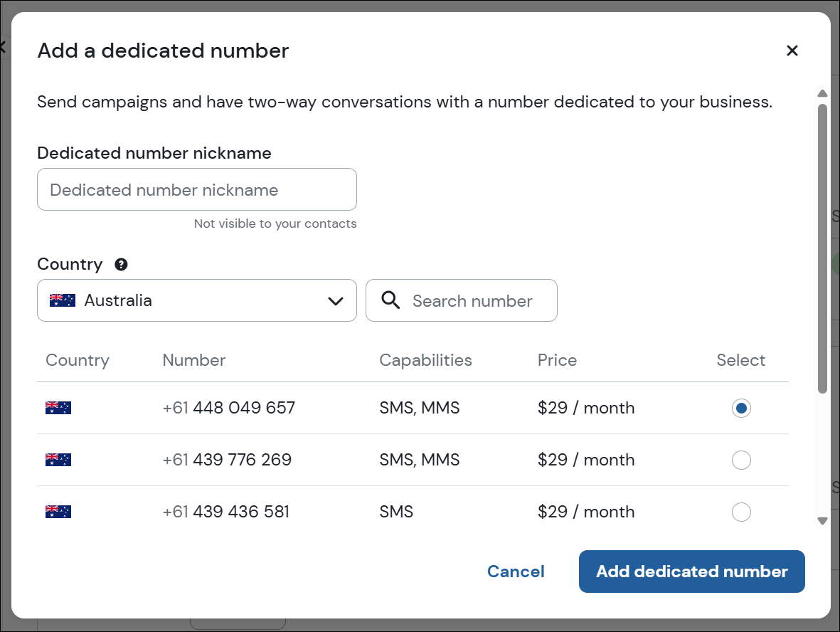Click the flag beside +61 448 049 657
Image resolution: width=840 pixels, height=632 pixels.
(58, 408)
